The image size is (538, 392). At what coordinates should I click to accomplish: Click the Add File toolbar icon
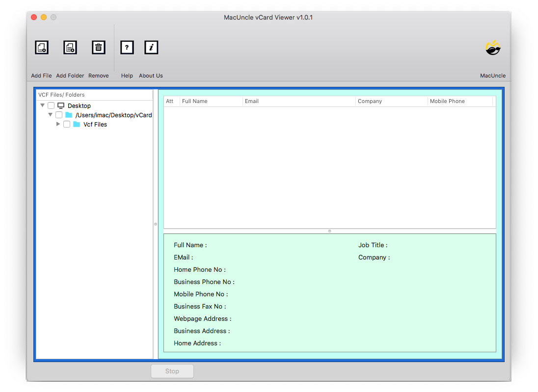pyautogui.click(x=42, y=48)
